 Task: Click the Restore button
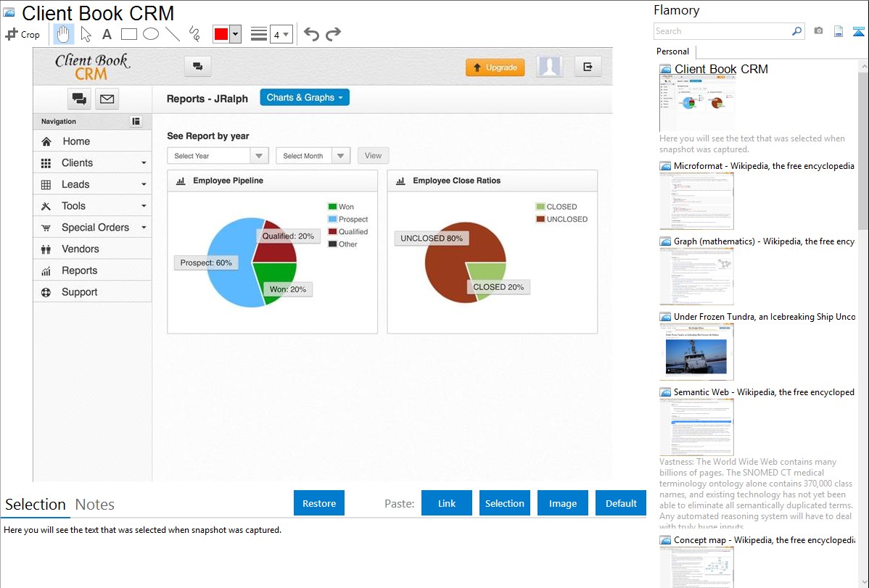click(319, 503)
